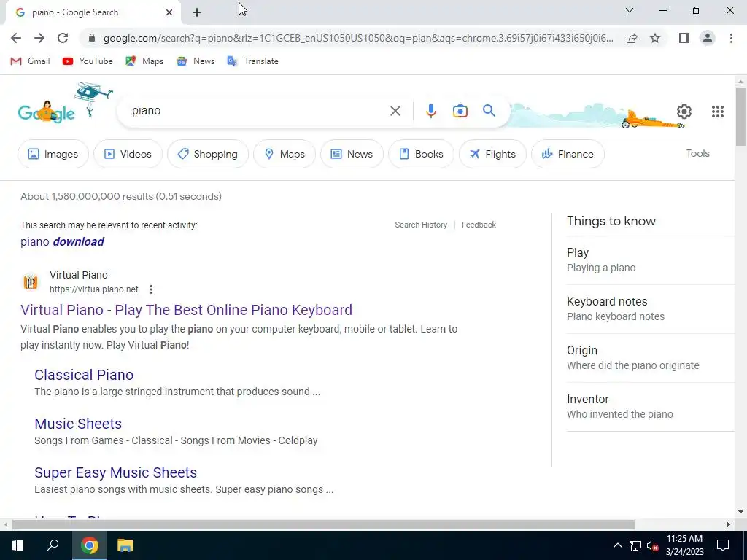Open 'Play' in Things to know
Viewport: 747px width, 560px height.
650,260
